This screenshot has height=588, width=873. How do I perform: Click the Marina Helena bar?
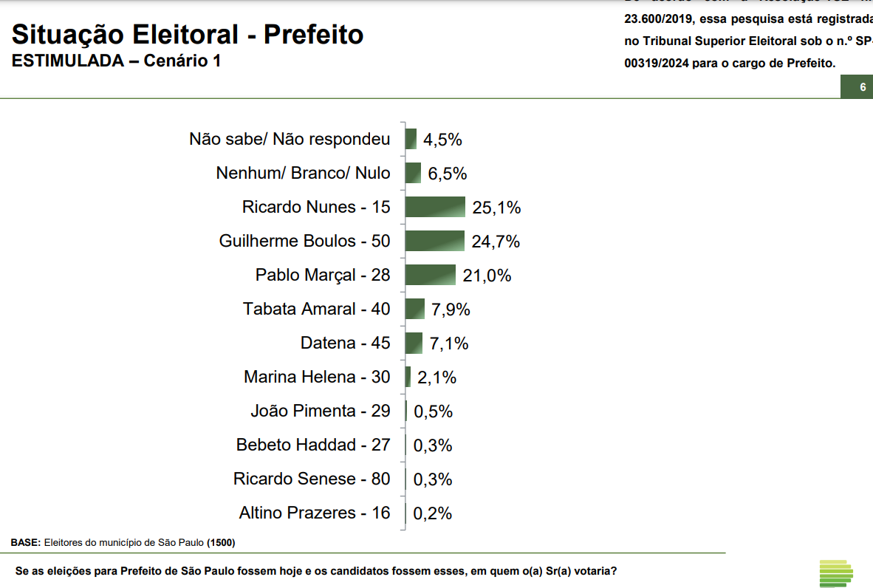coord(408,377)
